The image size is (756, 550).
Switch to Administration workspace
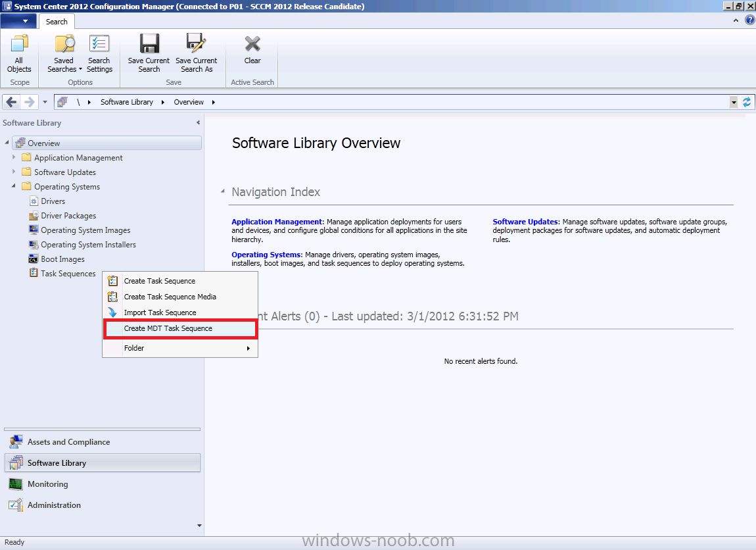[102, 505]
